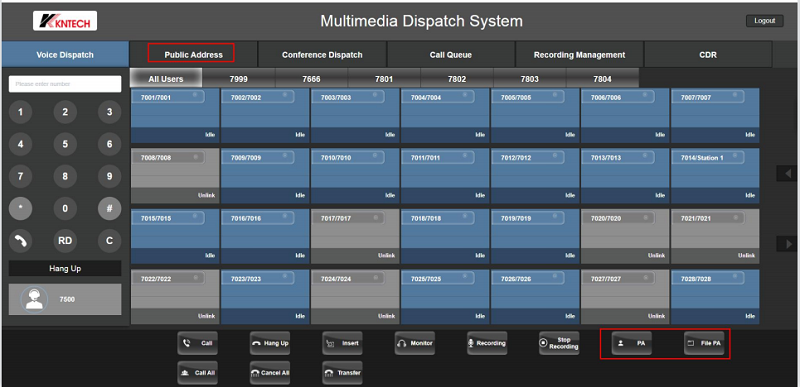Viewport: 800px width, 387px height.
Task: Select unlinked user tile 7021/7021
Action: (715, 236)
